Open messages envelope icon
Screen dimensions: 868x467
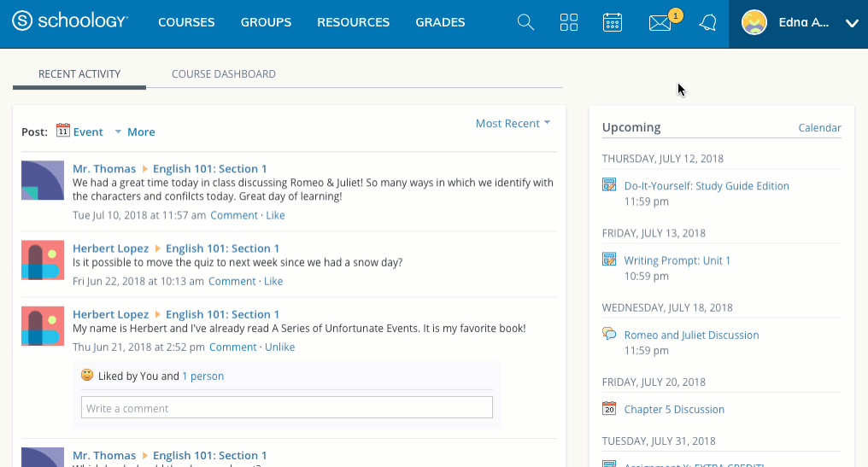pos(660,24)
